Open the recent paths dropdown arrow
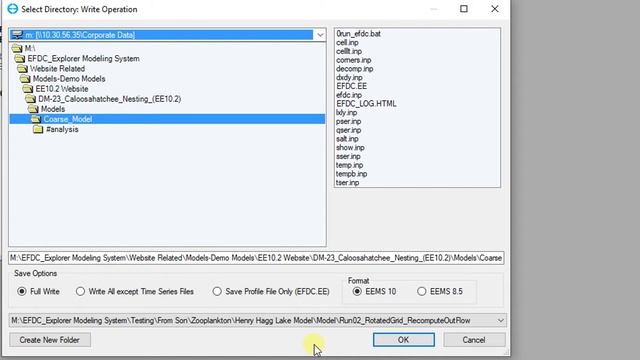 click(500, 320)
